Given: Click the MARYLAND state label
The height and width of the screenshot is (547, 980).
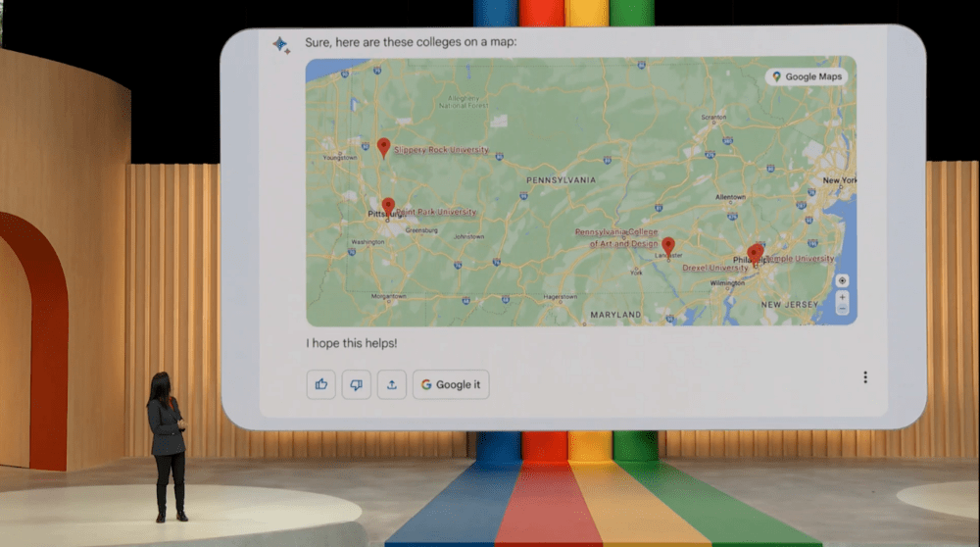Looking at the screenshot, I should click(x=615, y=315).
